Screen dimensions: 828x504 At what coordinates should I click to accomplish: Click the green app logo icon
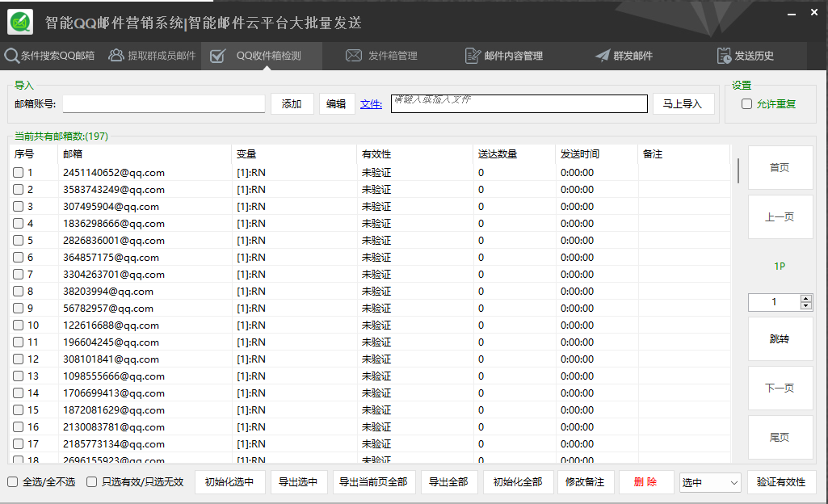click(x=20, y=22)
